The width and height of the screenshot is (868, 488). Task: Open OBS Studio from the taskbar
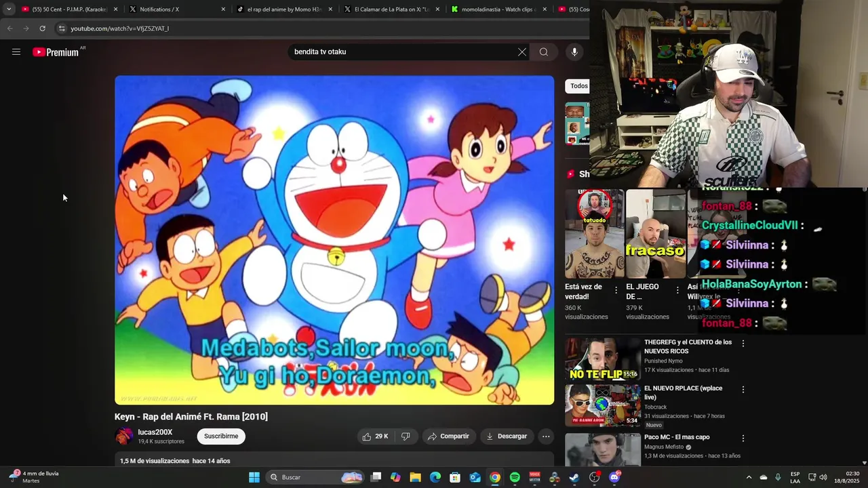coord(595,477)
